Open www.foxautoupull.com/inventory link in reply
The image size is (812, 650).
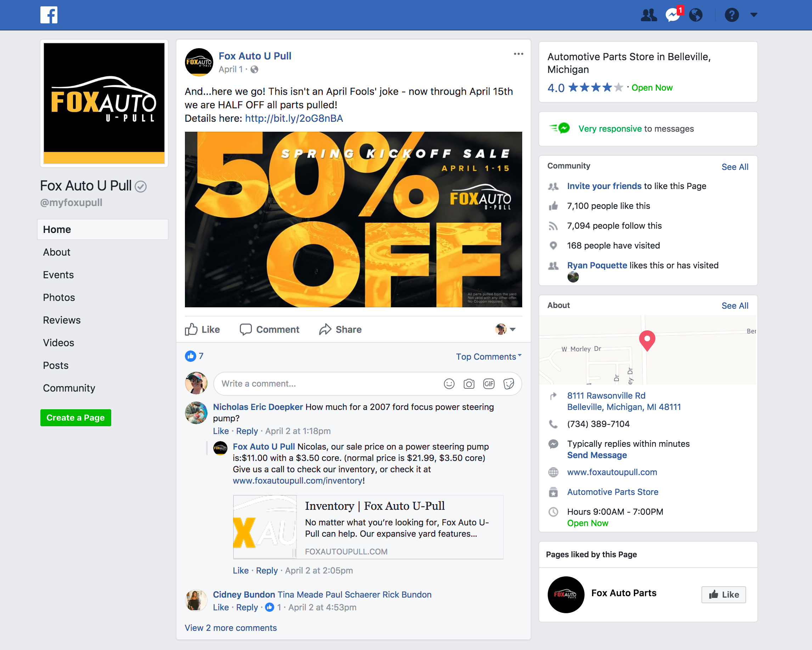click(298, 481)
